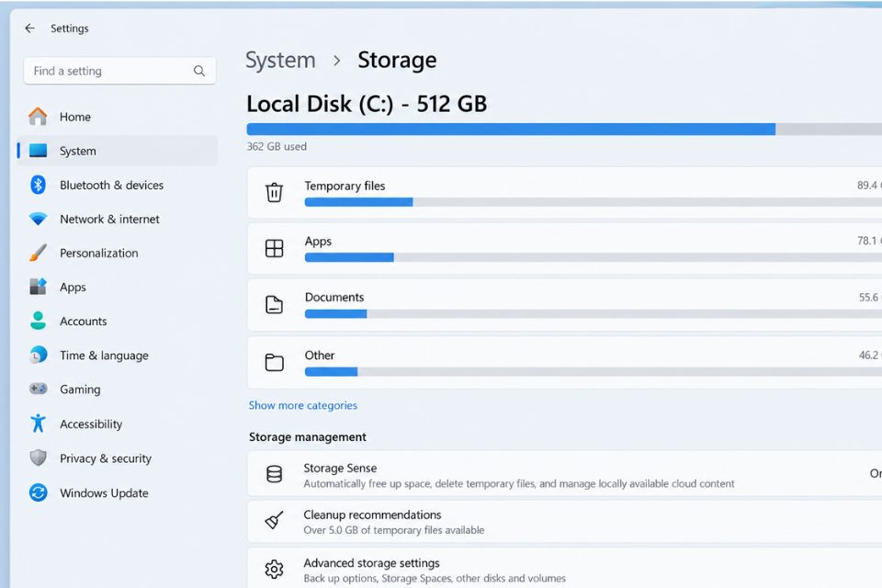Click the Privacy & security shield icon
The height and width of the screenshot is (588, 882).
pos(38,458)
